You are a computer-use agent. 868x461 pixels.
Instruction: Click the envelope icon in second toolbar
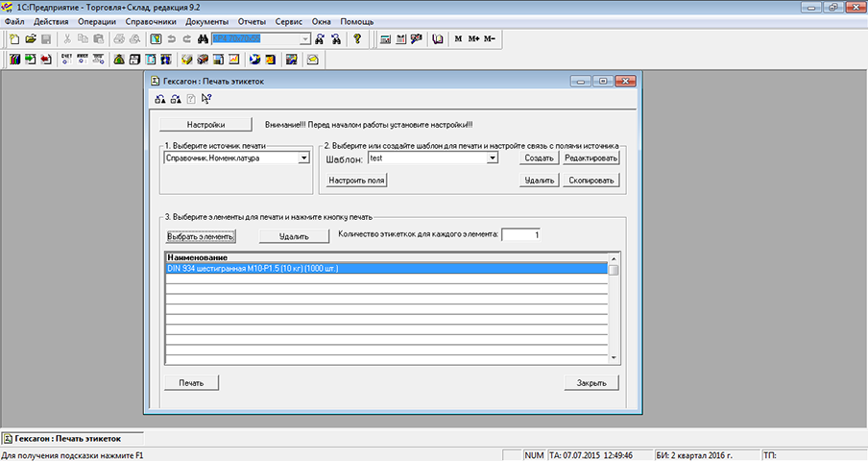click(312, 60)
